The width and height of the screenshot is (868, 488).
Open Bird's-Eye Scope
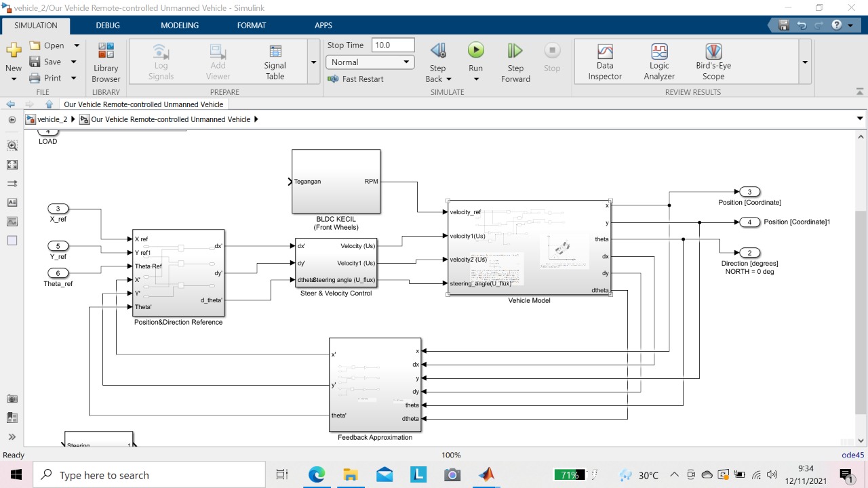(713, 62)
